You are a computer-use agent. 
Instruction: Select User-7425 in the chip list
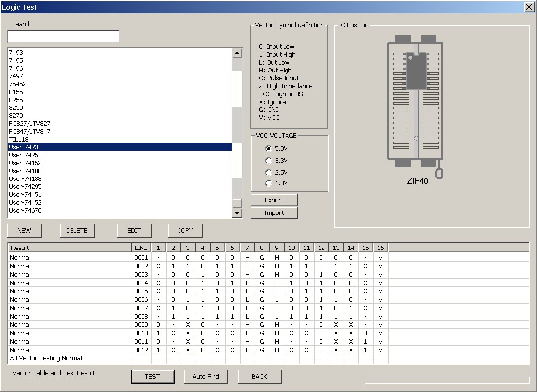(24, 155)
